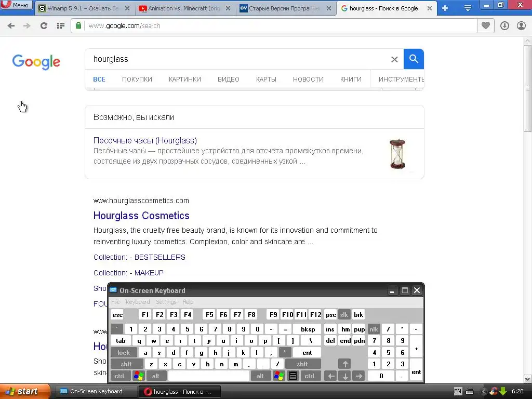Click the context menu key icon

point(293,376)
